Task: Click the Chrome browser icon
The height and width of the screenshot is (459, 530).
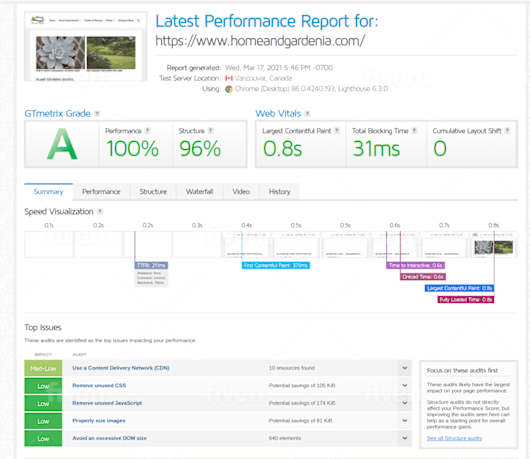Action: (x=229, y=89)
